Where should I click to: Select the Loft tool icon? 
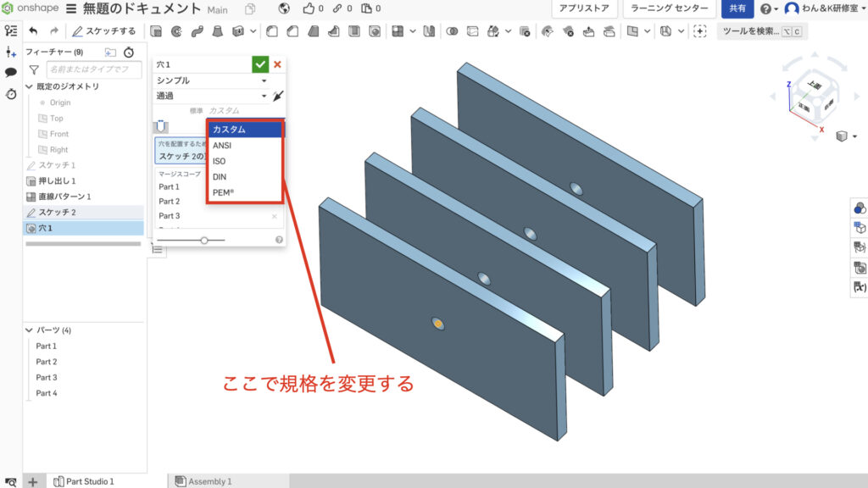(x=218, y=31)
